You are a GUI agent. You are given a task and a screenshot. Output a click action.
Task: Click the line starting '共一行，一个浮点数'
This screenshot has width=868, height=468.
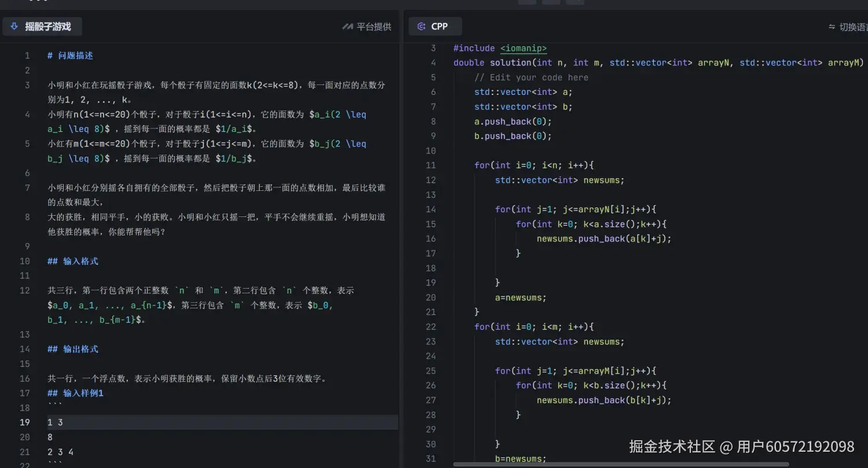(x=187, y=378)
